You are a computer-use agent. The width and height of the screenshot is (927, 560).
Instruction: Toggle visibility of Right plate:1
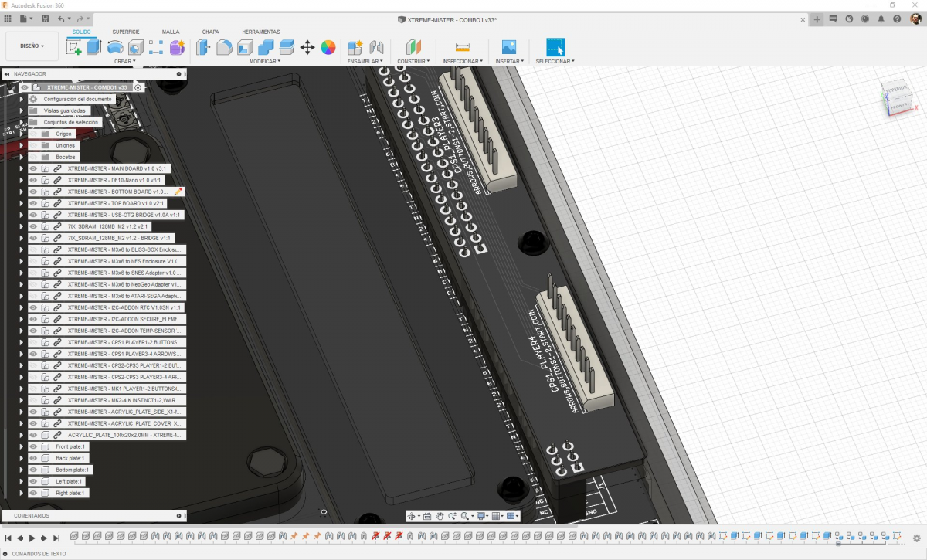[33, 493]
